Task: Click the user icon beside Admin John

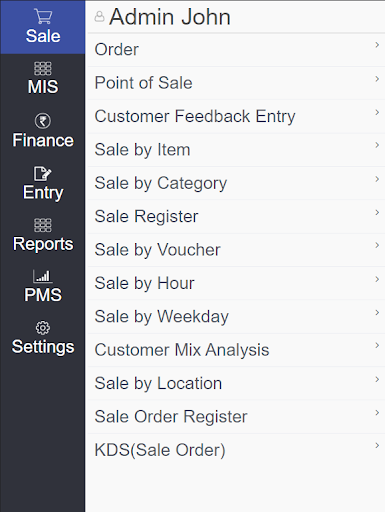Action: tap(99, 16)
